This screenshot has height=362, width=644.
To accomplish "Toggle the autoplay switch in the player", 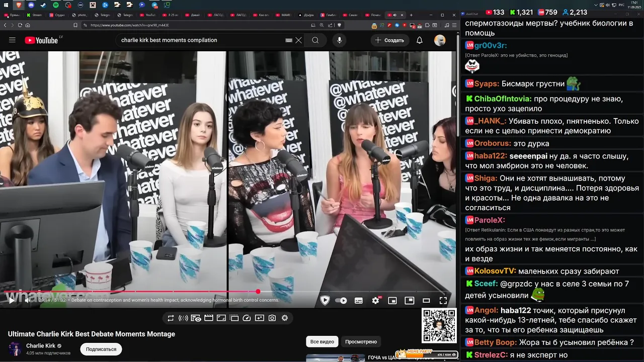I will [342, 301].
